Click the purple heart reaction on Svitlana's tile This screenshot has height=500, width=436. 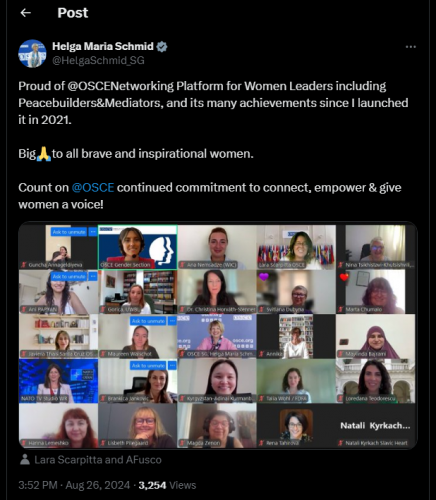click(264, 276)
